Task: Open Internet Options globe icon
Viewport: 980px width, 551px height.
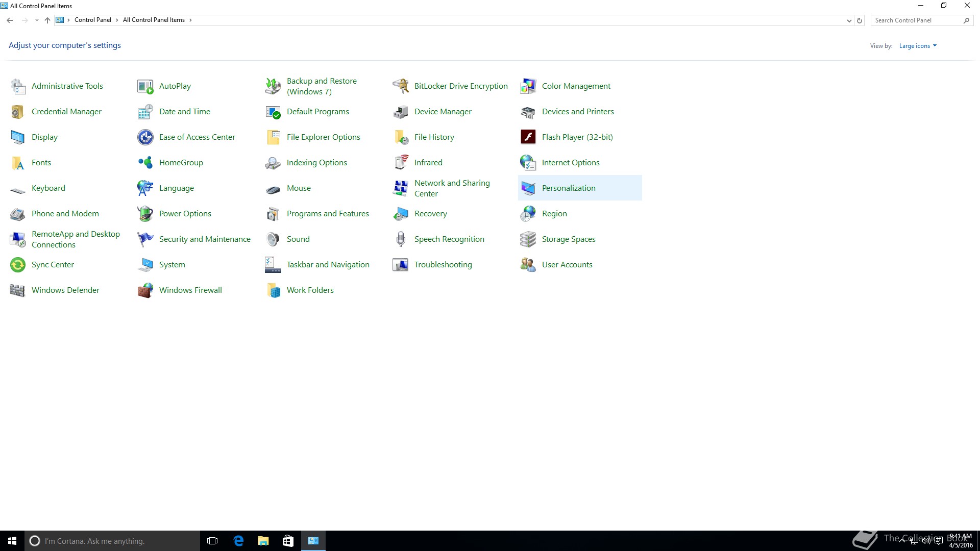Action: [528, 163]
